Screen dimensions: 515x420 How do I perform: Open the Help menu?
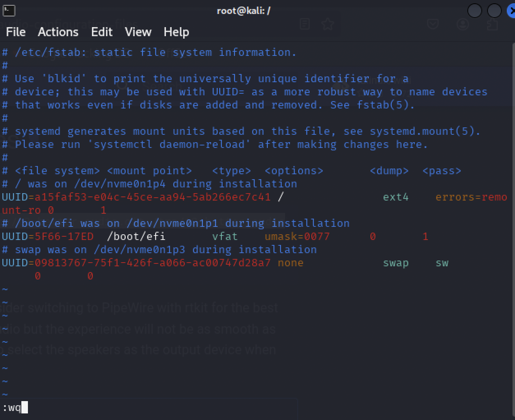coord(176,32)
